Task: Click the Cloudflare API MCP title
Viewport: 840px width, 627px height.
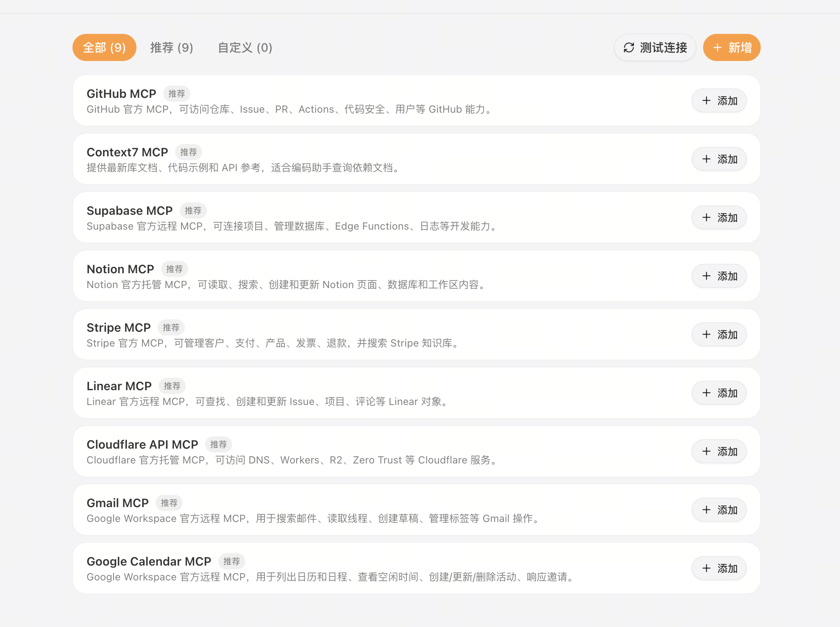Action: (142, 444)
